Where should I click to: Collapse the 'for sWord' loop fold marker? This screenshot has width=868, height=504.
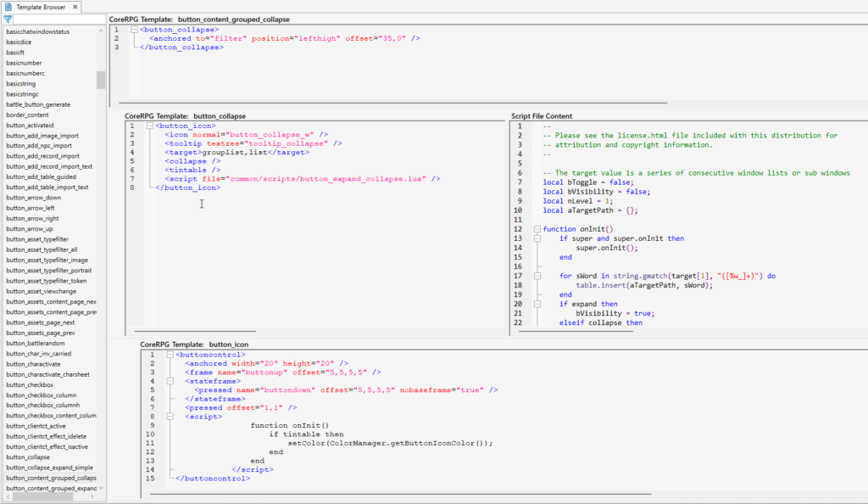point(537,276)
